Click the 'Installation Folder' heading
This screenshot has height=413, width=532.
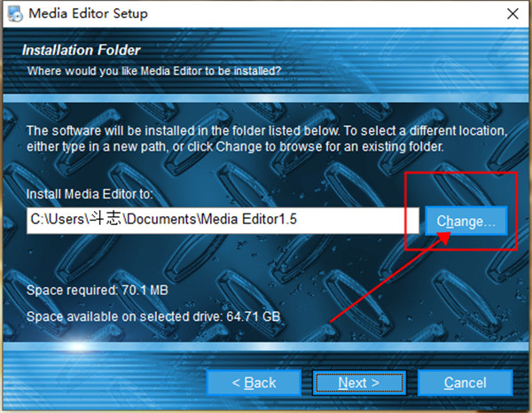pos(81,51)
